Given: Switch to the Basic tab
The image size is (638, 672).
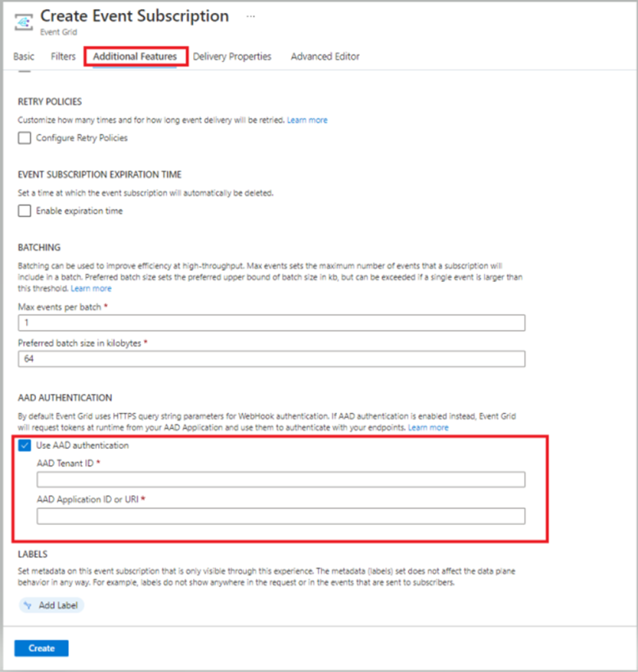Looking at the screenshot, I should pyautogui.click(x=24, y=56).
